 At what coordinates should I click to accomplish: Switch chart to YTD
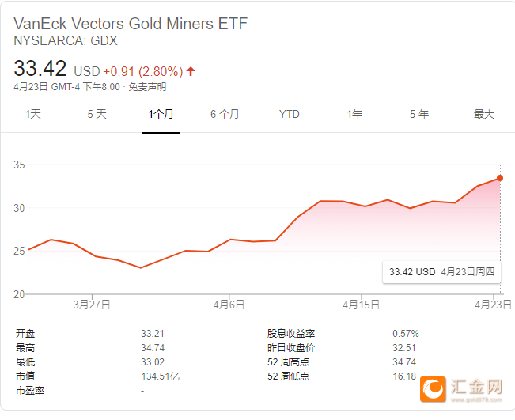pos(290,114)
